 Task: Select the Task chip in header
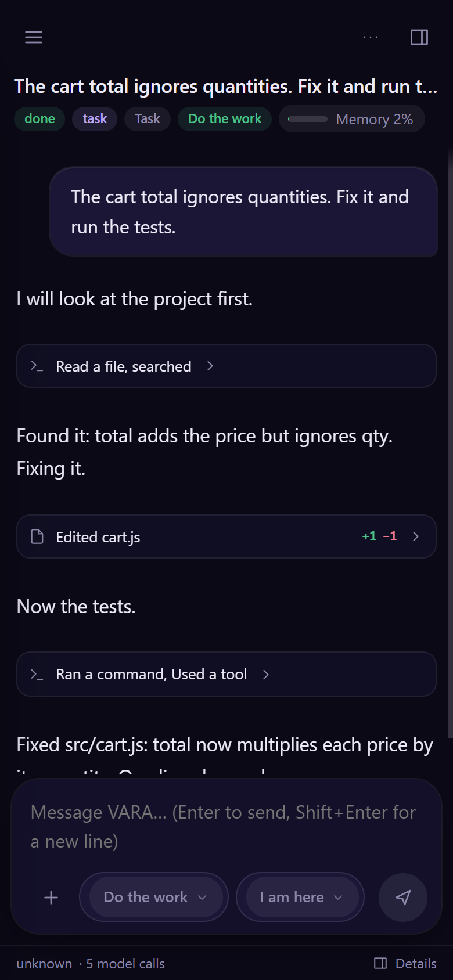[148, 119]
